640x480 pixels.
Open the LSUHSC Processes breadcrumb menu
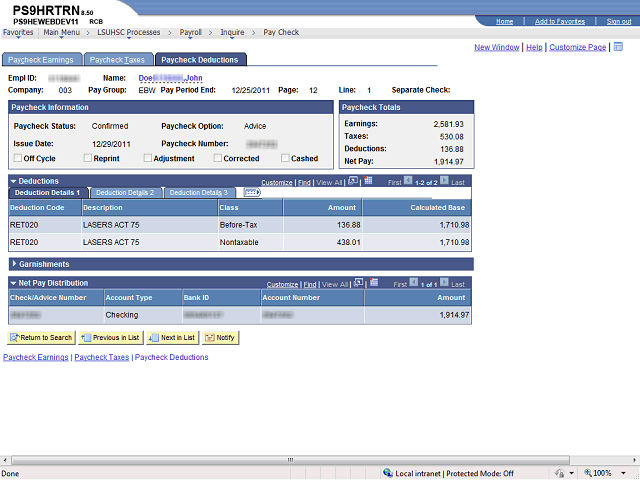(x=129, y=33)
